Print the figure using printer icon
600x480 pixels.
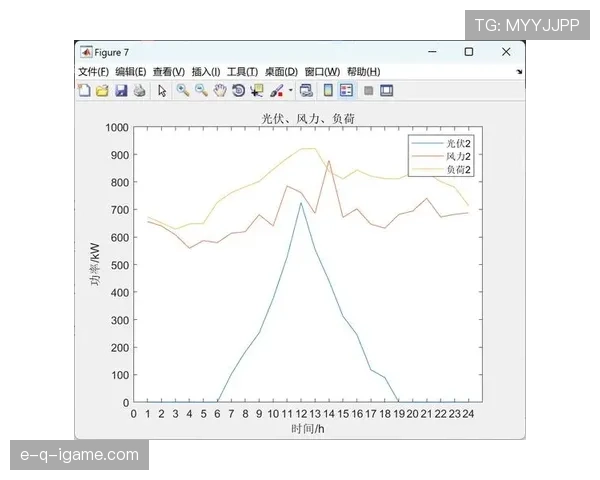[139, 90]
